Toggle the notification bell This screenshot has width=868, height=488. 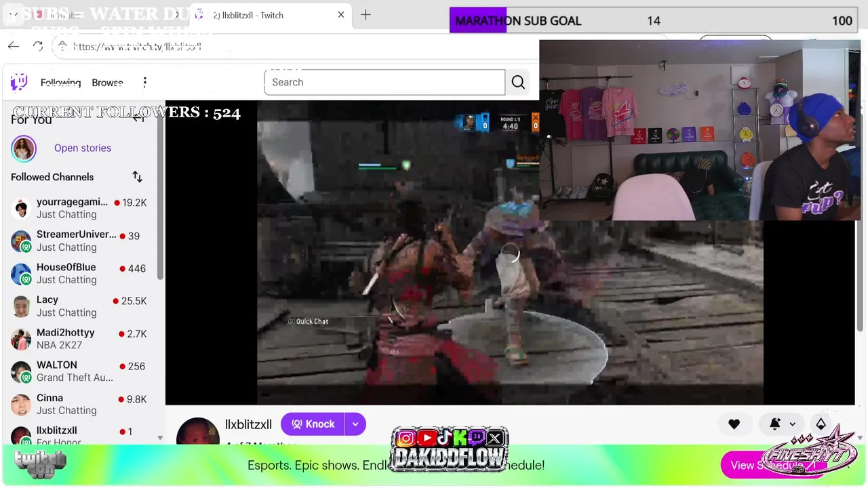pos(774,424)
